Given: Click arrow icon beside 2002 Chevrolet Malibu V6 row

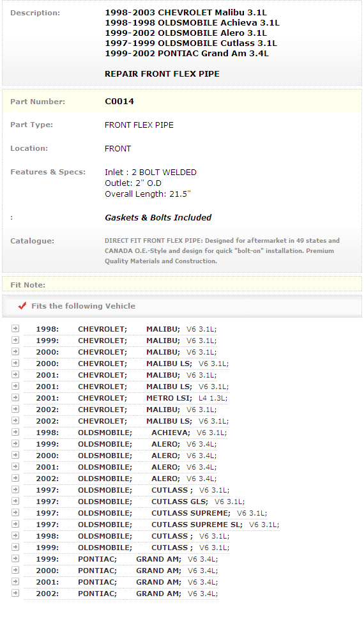Looking at the screenshot, I should [x=15, y=409].
